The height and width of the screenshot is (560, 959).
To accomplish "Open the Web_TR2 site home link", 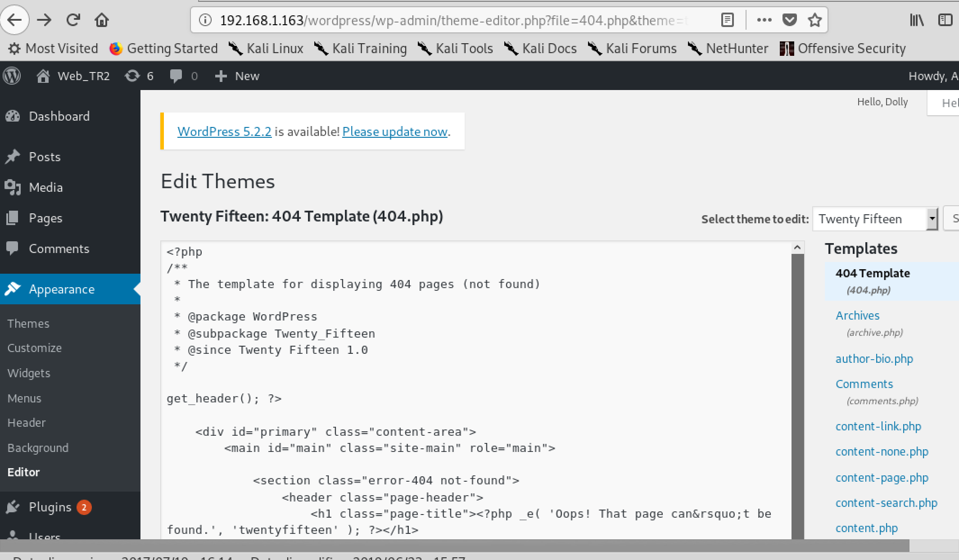I will (x=73, y=76).
